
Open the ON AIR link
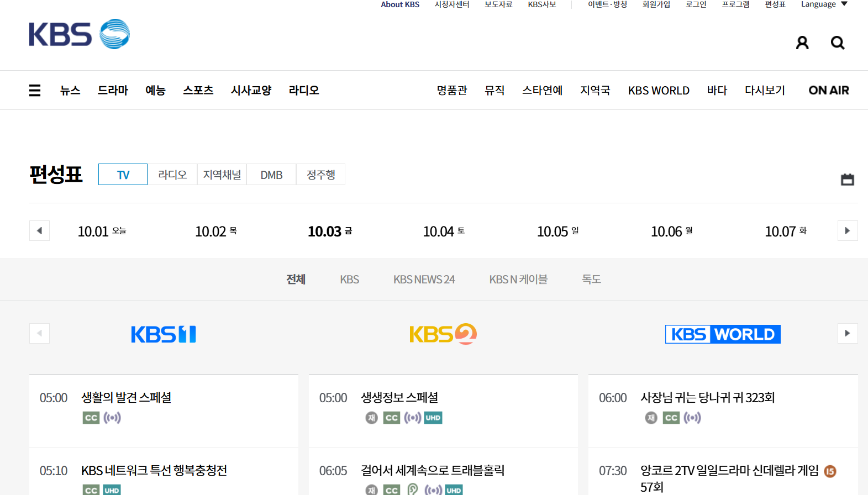pos(829,90)
